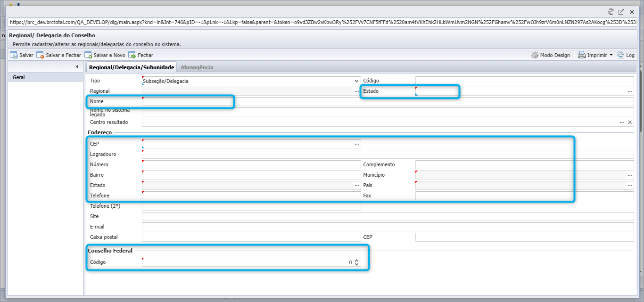Select Geral in the left sidebar
Viewport: 644px width, 302px height.
tap(46, 77)
